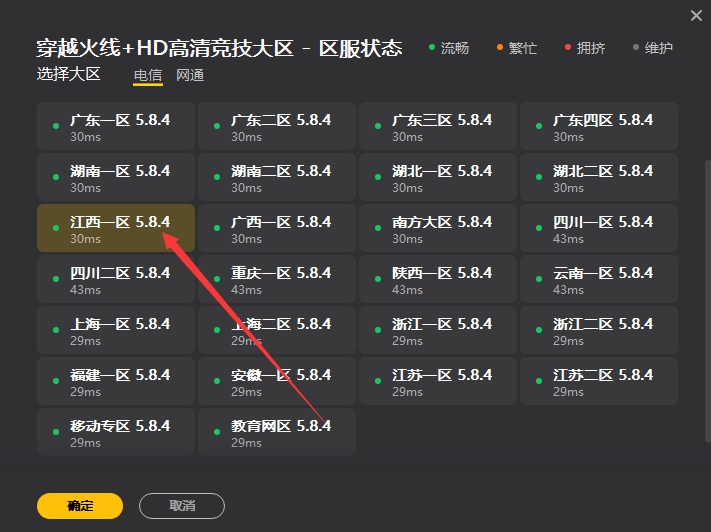Select server 上海一区 5.8.4

tap(116, 330)
